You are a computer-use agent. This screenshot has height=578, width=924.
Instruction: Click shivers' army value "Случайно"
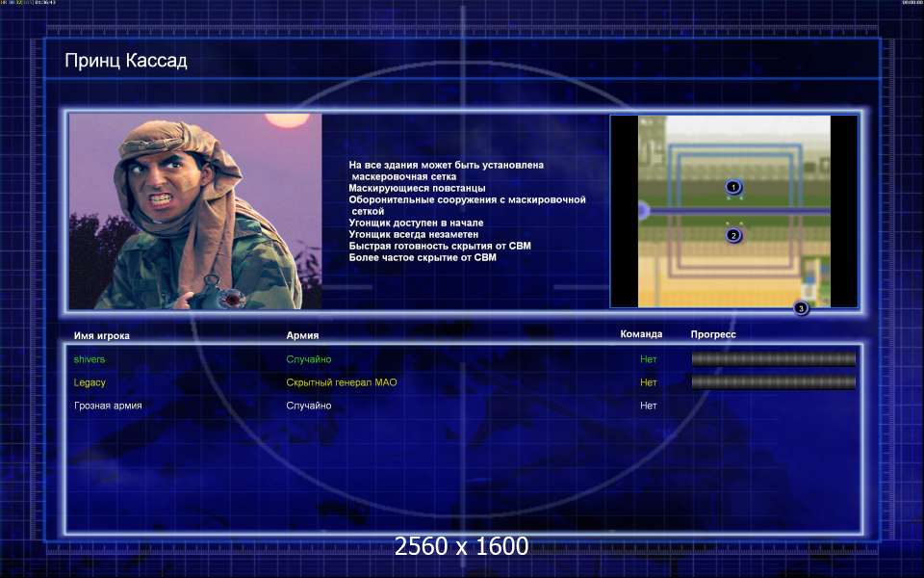tap(309, 359)
